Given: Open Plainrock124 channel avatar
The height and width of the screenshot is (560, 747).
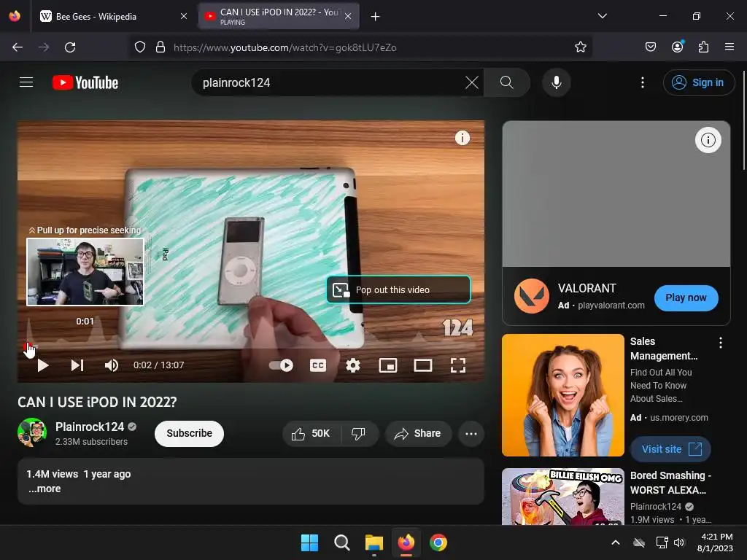Looking at the screenshot, I should click(32, 432).
